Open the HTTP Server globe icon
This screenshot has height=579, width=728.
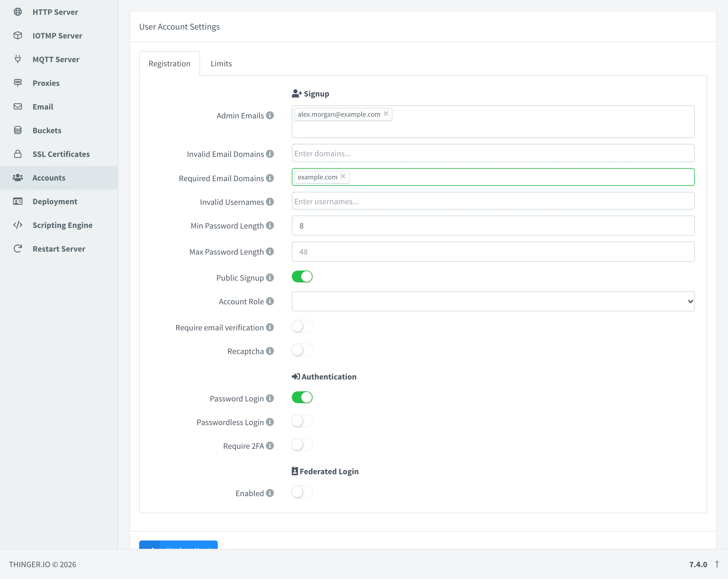(18, 12)
